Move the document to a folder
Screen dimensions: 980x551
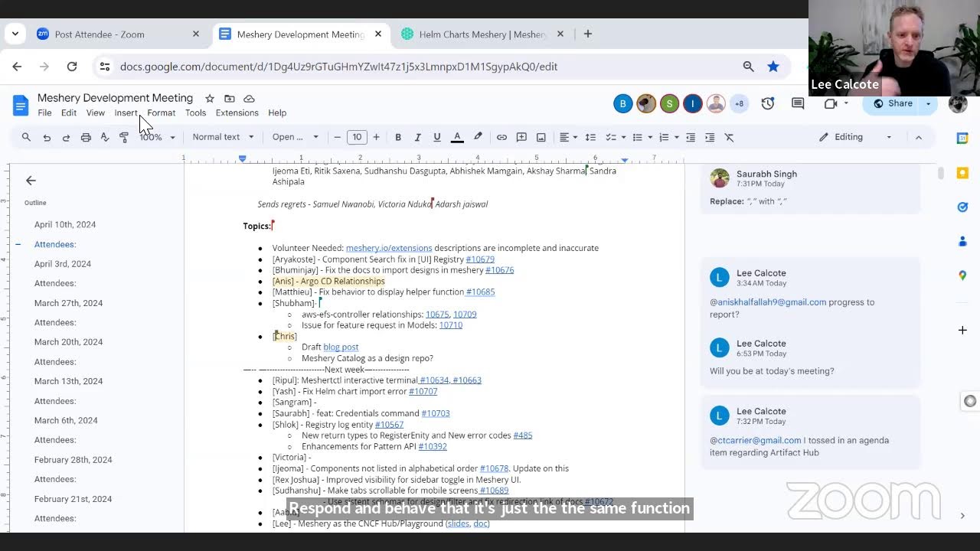229,98
